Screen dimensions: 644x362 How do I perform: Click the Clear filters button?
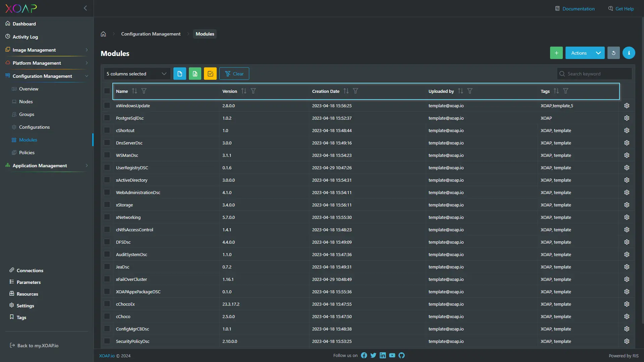tap(234, 73)
